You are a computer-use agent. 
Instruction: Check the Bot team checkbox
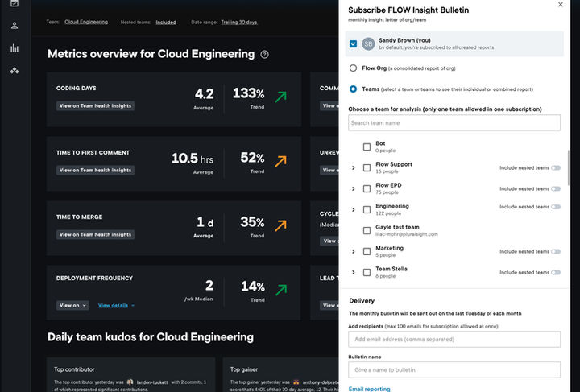point(367,146)
